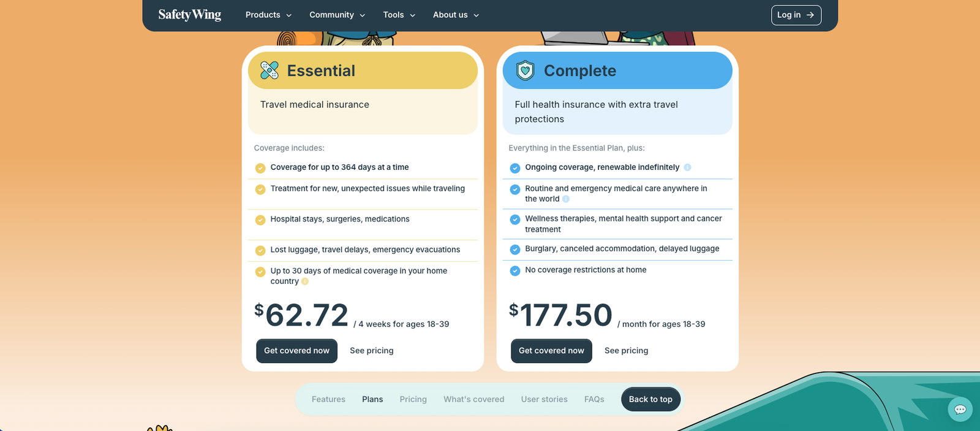The height and width of the screenshot is (431, 980).
Task: Click the Complete heading text
Action: point(580,71)
